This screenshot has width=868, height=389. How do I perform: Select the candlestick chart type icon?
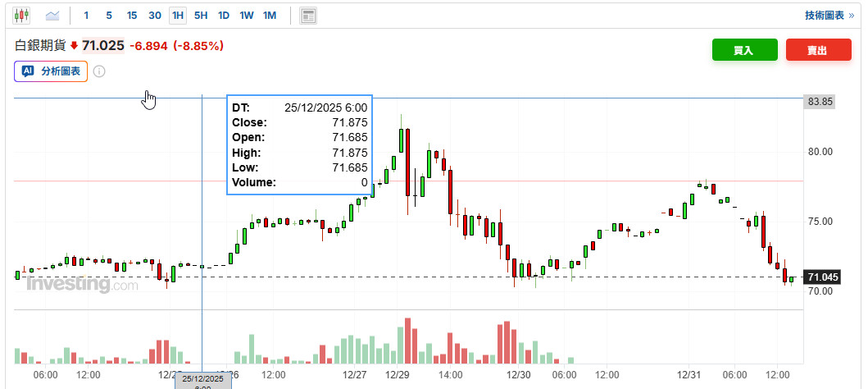tap(21, 16)
